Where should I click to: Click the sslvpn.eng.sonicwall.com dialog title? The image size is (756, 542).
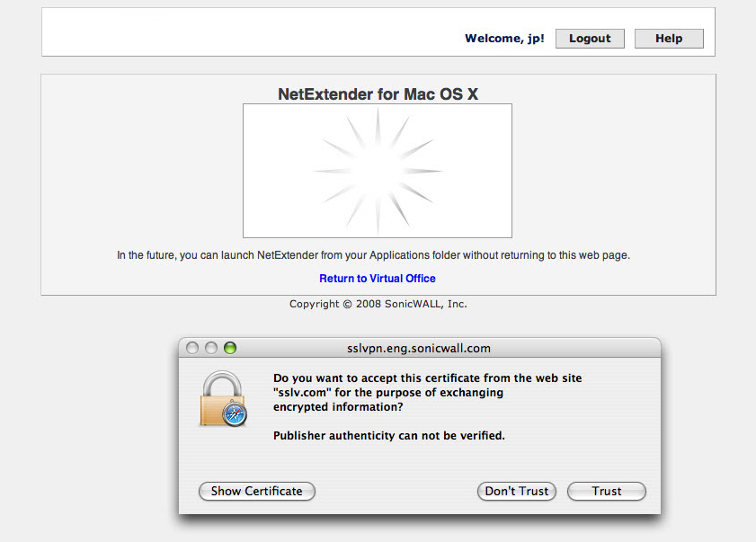[x=419, y=348]
